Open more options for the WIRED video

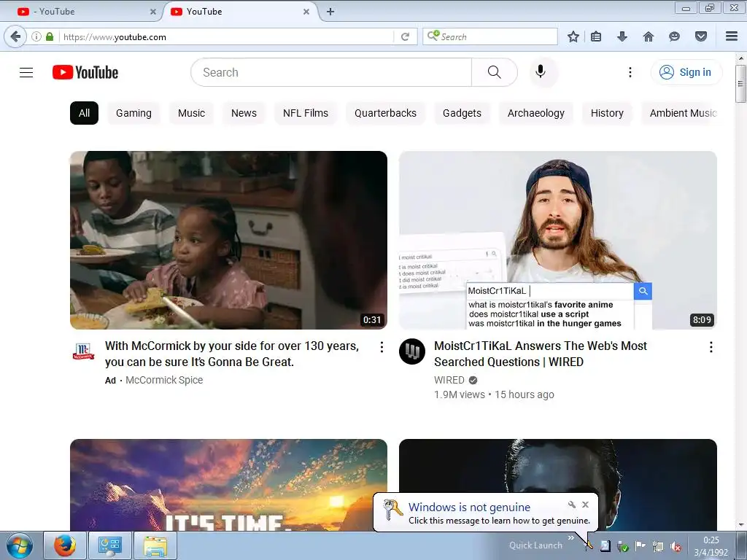coord(711,347)
